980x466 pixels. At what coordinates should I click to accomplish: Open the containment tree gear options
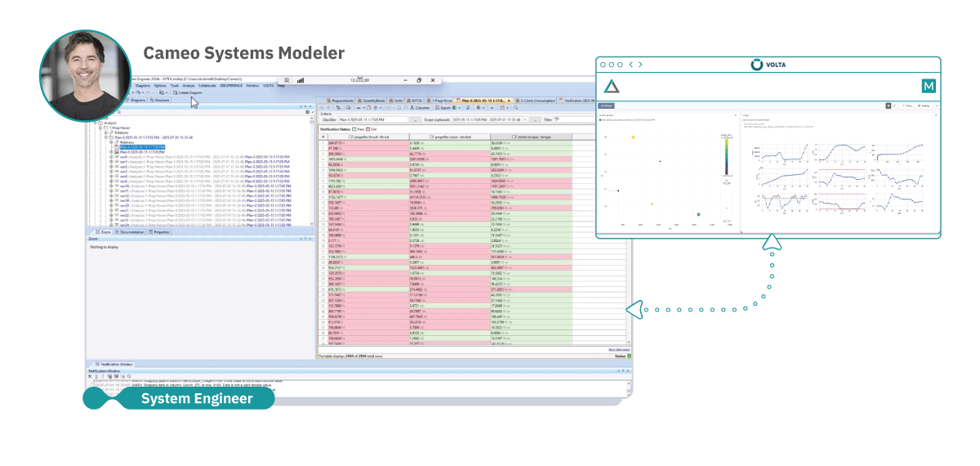click(x=307, y=112)
